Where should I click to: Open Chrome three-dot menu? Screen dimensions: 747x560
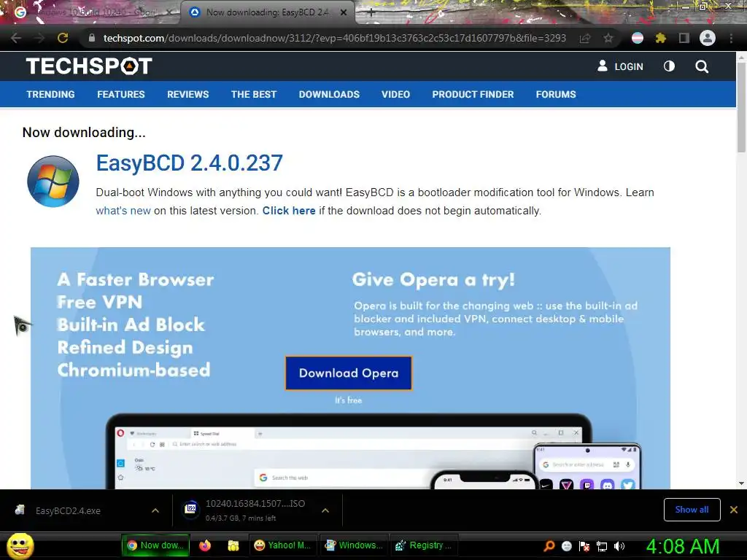[731, 38]
